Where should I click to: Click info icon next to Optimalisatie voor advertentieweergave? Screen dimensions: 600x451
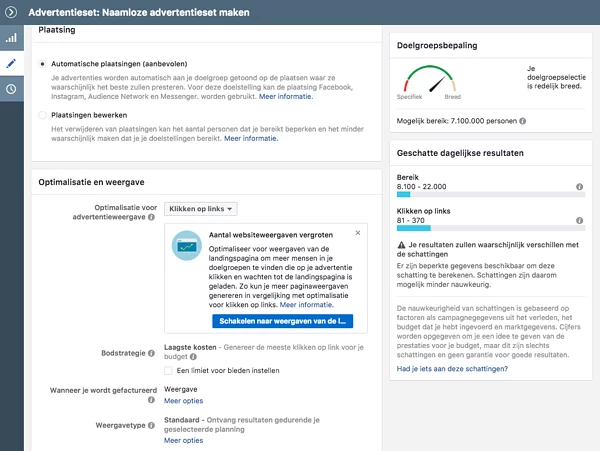point(152,217)
